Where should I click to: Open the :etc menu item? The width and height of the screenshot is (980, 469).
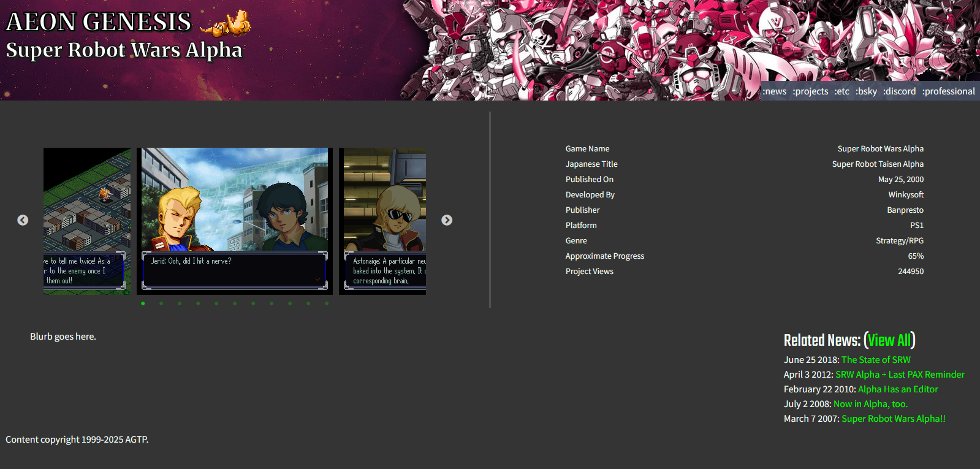click(x=842, y=91)
